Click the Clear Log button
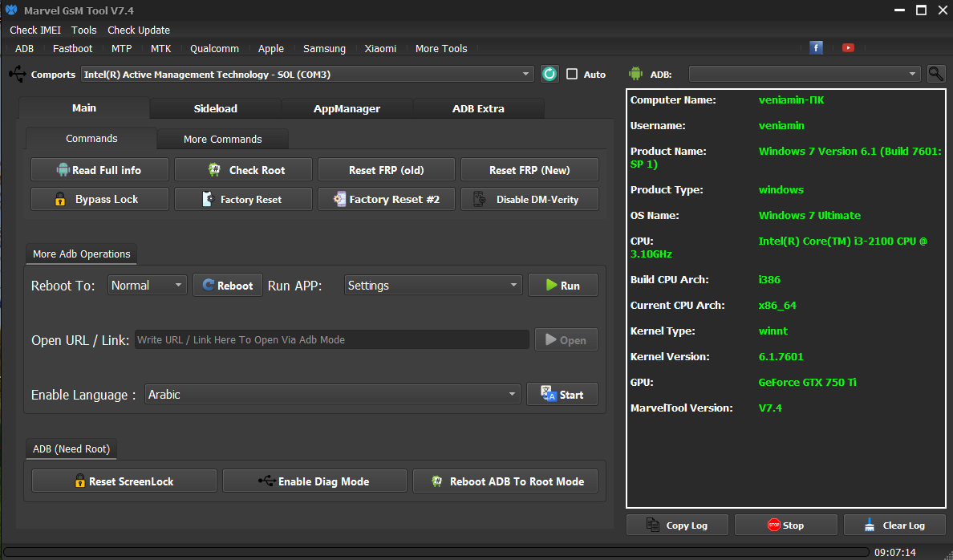This screenshot has width=953, height=560. [x=894, y=525]
